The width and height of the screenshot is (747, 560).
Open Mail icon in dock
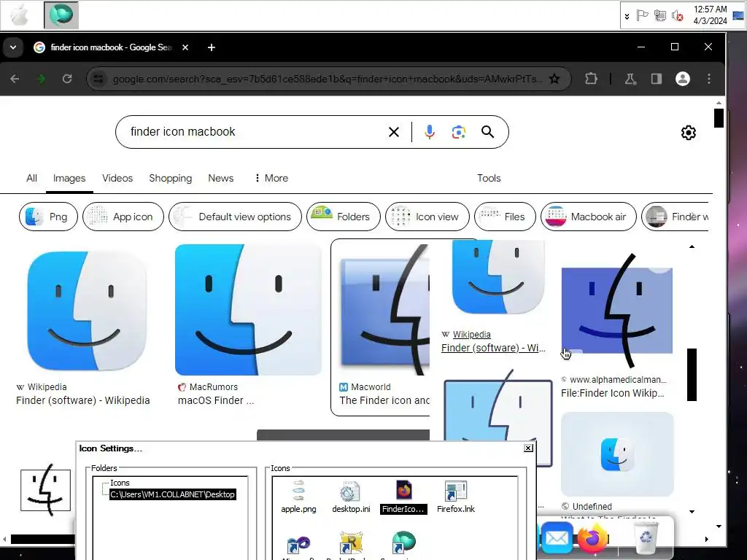click(x=557, y=539)
